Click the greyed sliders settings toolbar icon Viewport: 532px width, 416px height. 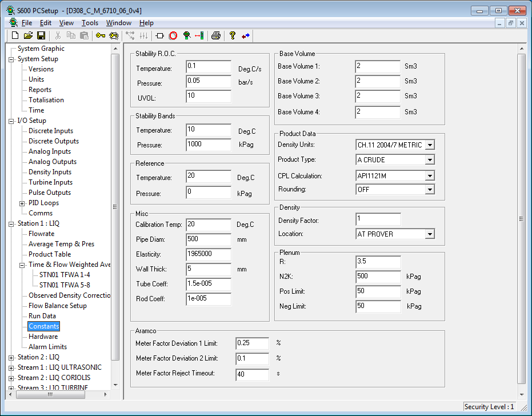[x=143, y=35]
